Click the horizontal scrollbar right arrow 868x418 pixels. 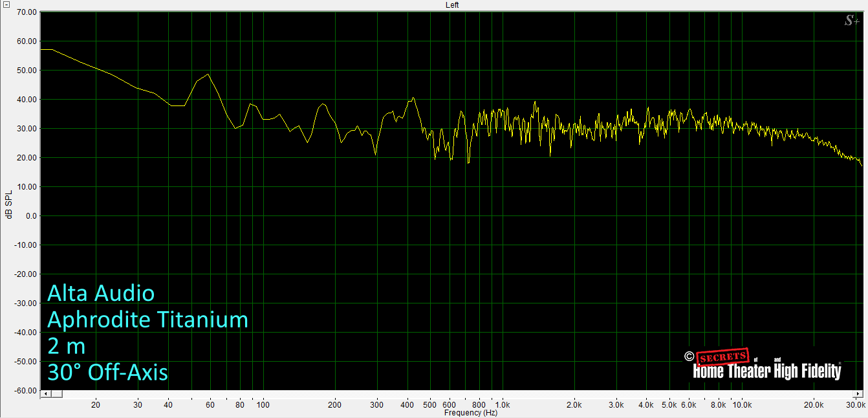pos(858,393)
